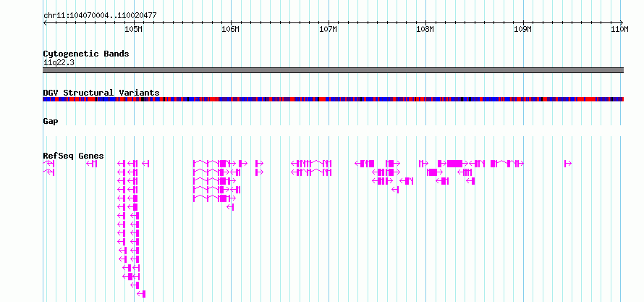Screen dimensions: 644x302
Task: Select the 11q22.3 band label
Action: coord(59,63)
